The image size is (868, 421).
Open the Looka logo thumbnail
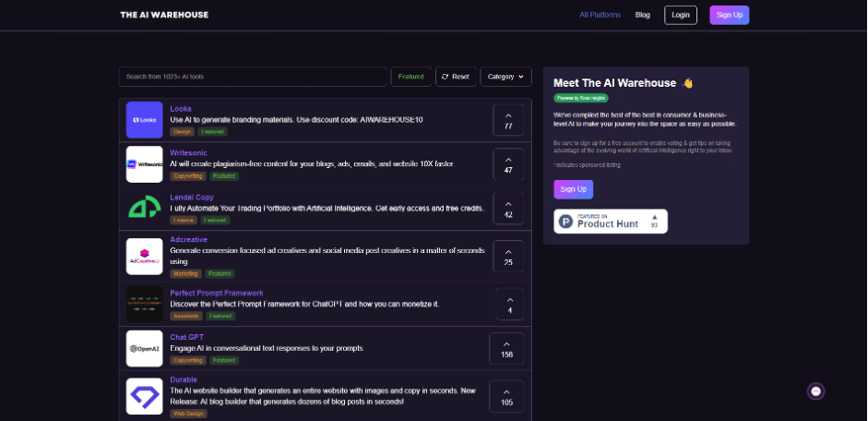tap(144, 120)
